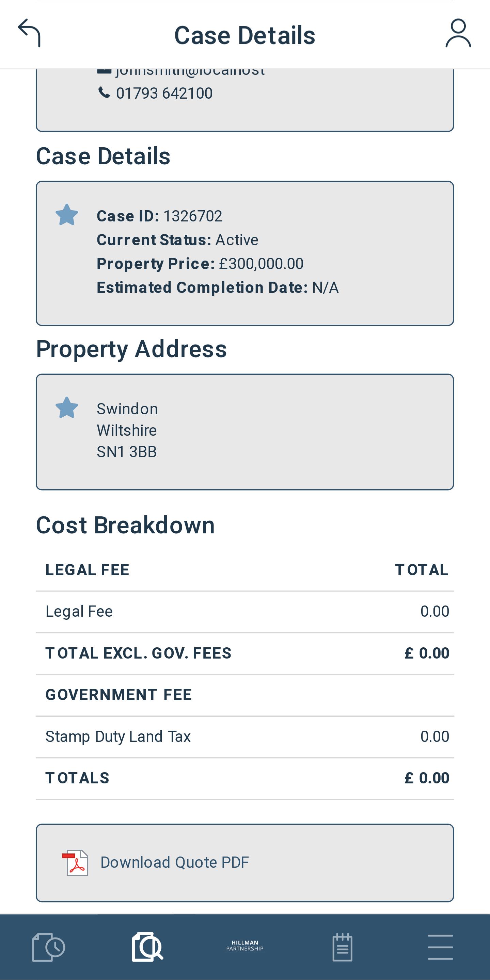Screen dimensions: 490x980
Task: Open the user profile icon
Action: point(458,33)
